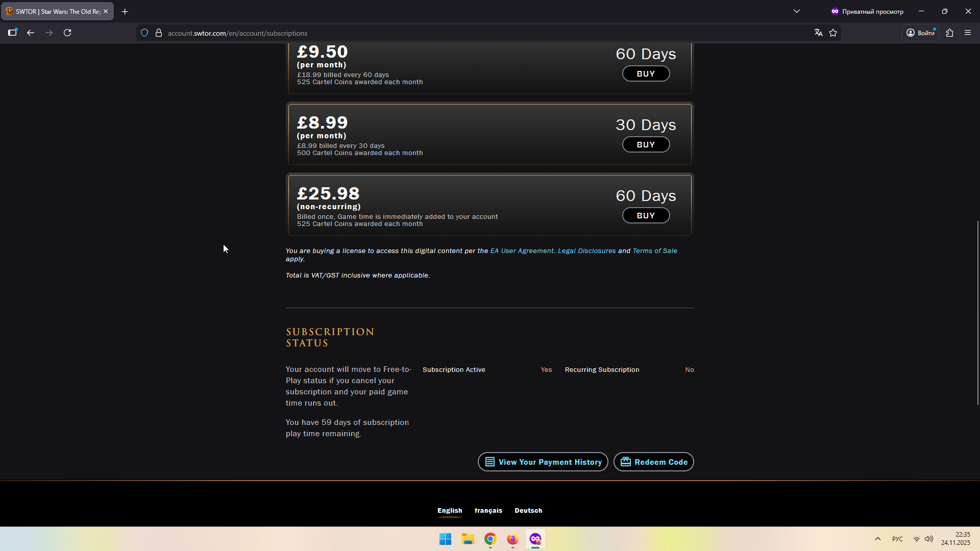The width and height of the screenshot is (980, 551).
Task: Buy the £8.99 30 Days subscription
Action: click(646, 144)
